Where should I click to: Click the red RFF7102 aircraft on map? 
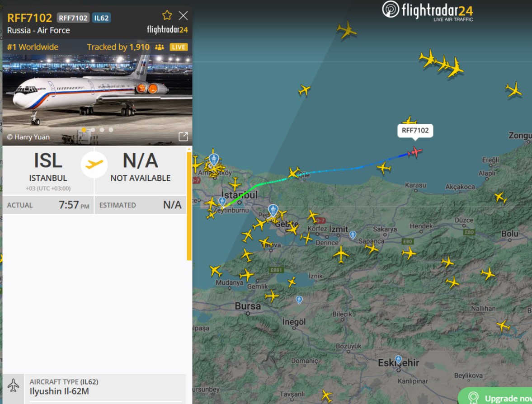[414, 152]
